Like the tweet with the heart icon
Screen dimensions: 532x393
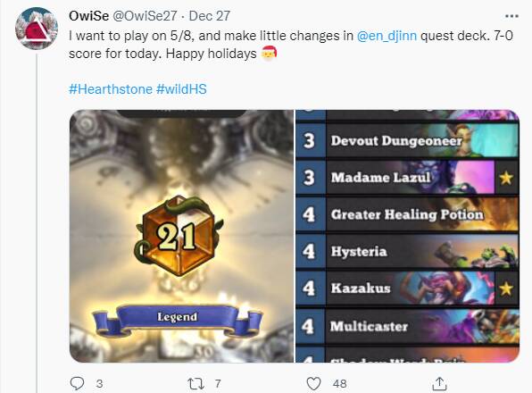click(x=313, y=384)
